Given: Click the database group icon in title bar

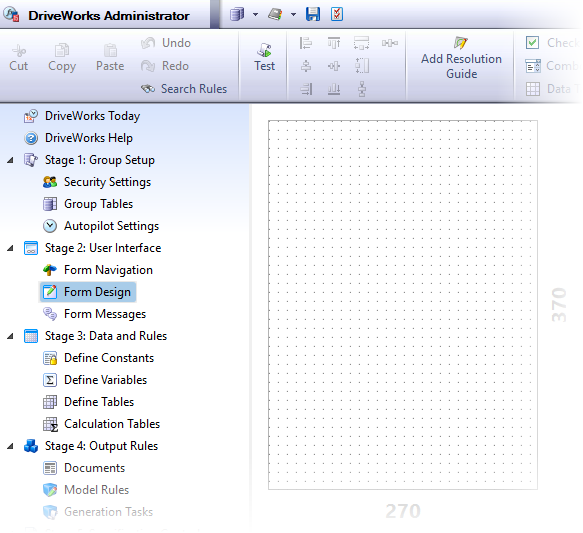Looking at the screenshot, I should [236, 14].
